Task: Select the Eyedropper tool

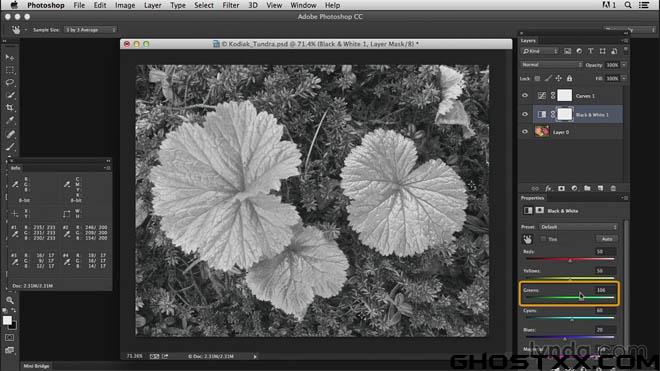Action: pyautogui.click(x=10, y=120)
